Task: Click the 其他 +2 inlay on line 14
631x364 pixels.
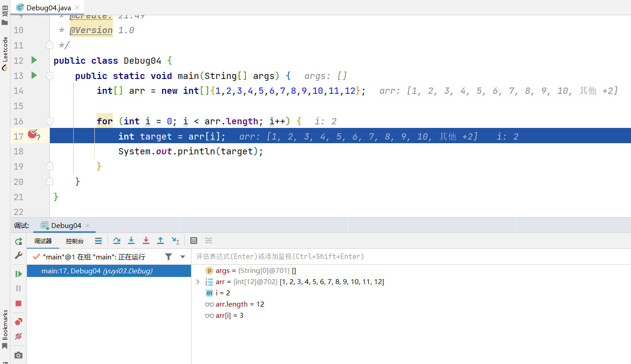Action: click(x=599, y=91)
